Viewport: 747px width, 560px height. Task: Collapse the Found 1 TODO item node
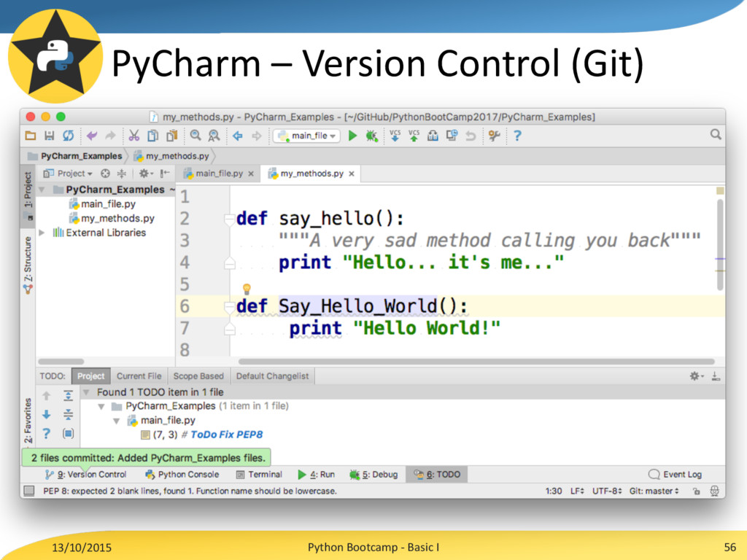(x=86, y=392)
